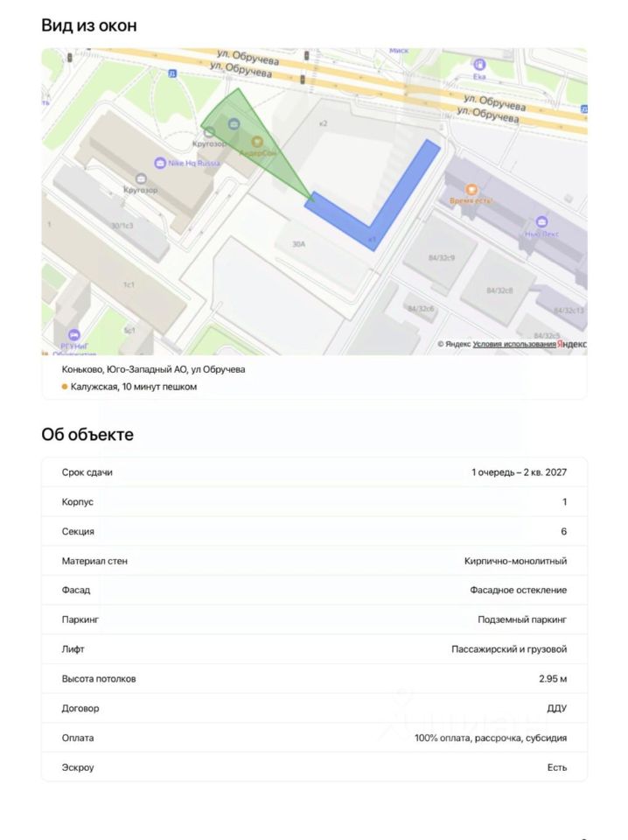
Task: Click the 'Срок сдачи' label
Action: click(87, 472)
